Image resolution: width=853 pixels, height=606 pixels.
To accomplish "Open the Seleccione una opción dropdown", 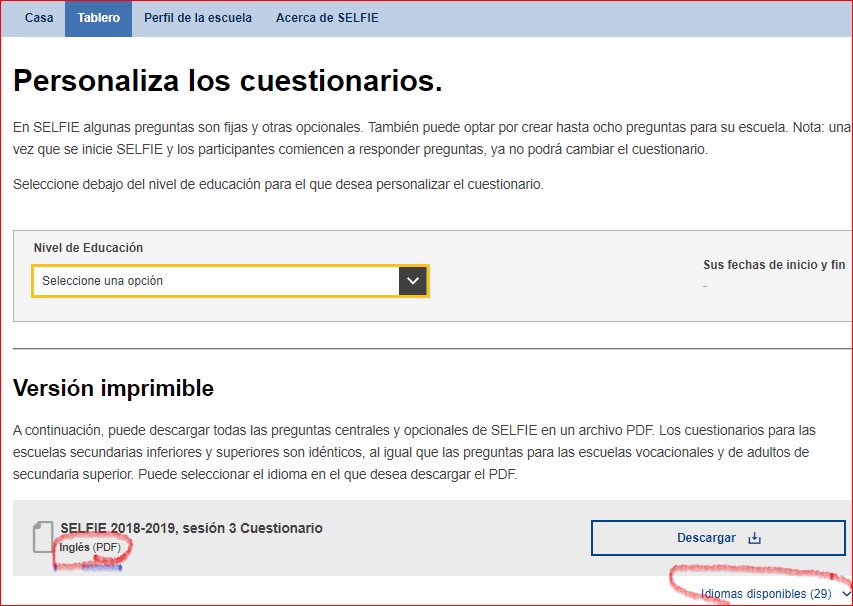I will (x=216, y=281).
